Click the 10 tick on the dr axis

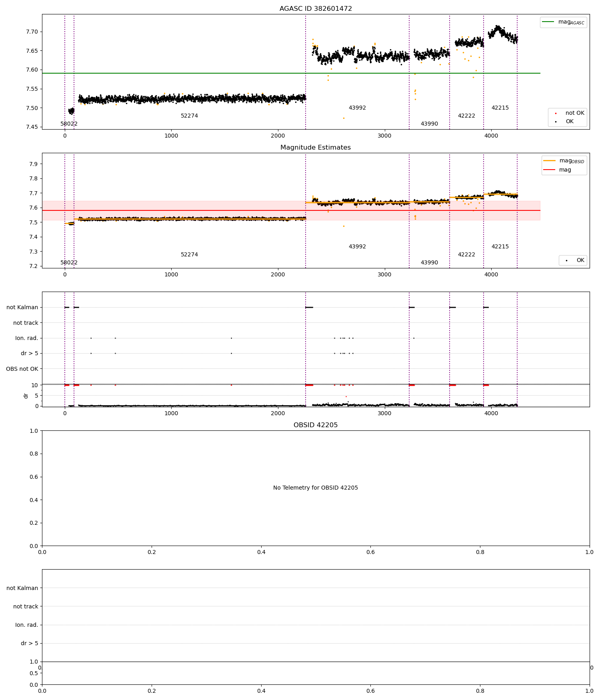[35, 385]
